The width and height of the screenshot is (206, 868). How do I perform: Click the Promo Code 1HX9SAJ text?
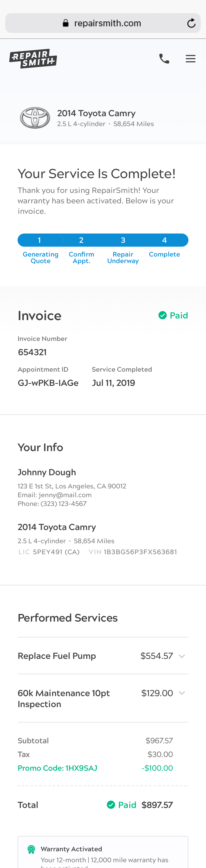click(x=57, y=768)
